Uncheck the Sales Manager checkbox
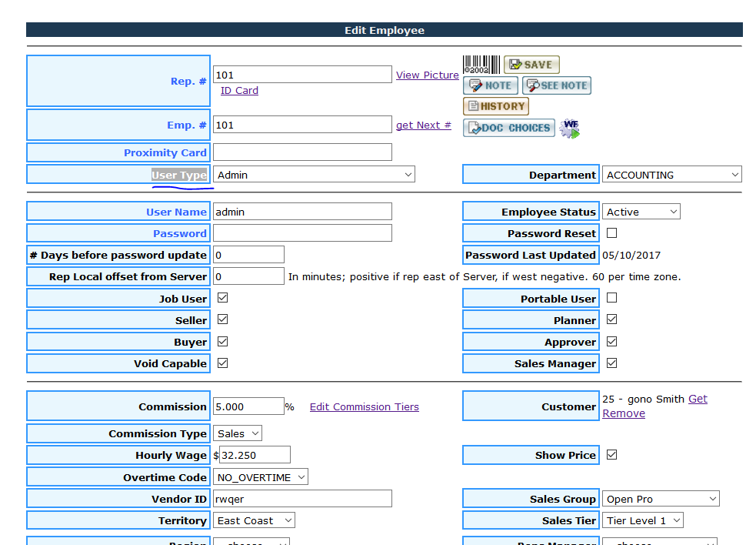Screen dimensions: 756x545 click(612, 363)
